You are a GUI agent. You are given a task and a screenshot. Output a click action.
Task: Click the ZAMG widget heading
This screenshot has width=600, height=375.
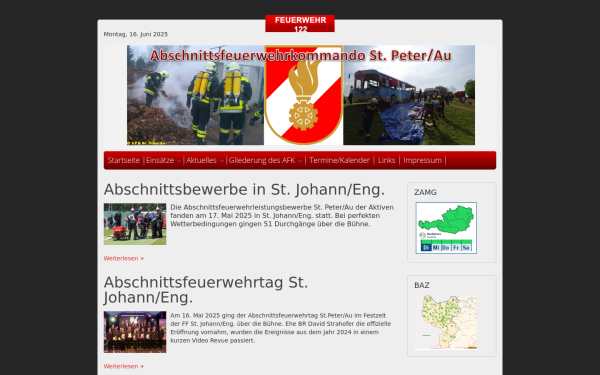point(425,192)
